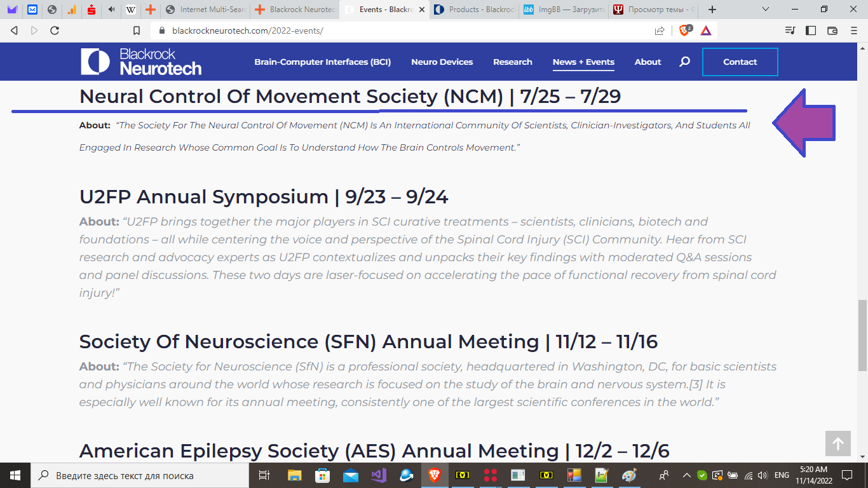Screen dimensions: 868x488
Task: Switch to the Products - Blackrock tab
Action: [x=474, y=10]
